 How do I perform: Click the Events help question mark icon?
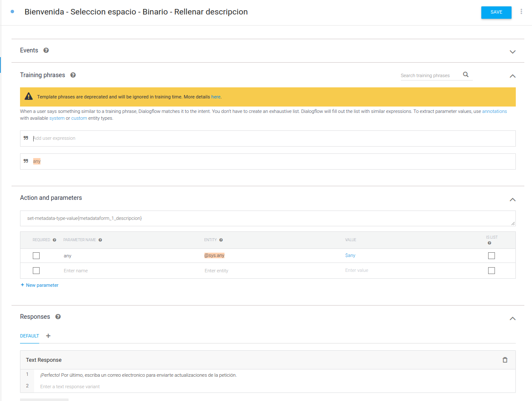coord(46,50)
